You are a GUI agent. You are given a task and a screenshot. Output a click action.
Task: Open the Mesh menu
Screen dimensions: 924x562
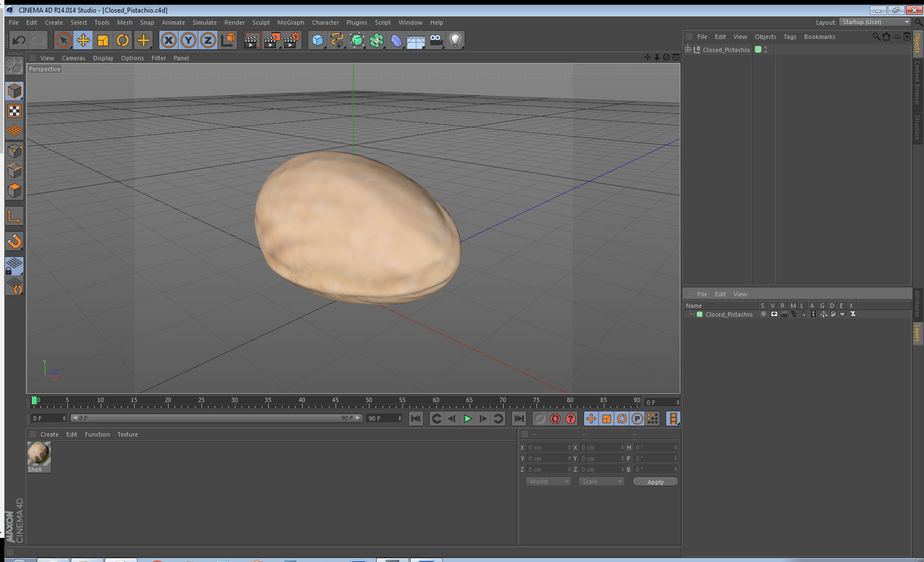pyautogui.click(x=124, y=22)
